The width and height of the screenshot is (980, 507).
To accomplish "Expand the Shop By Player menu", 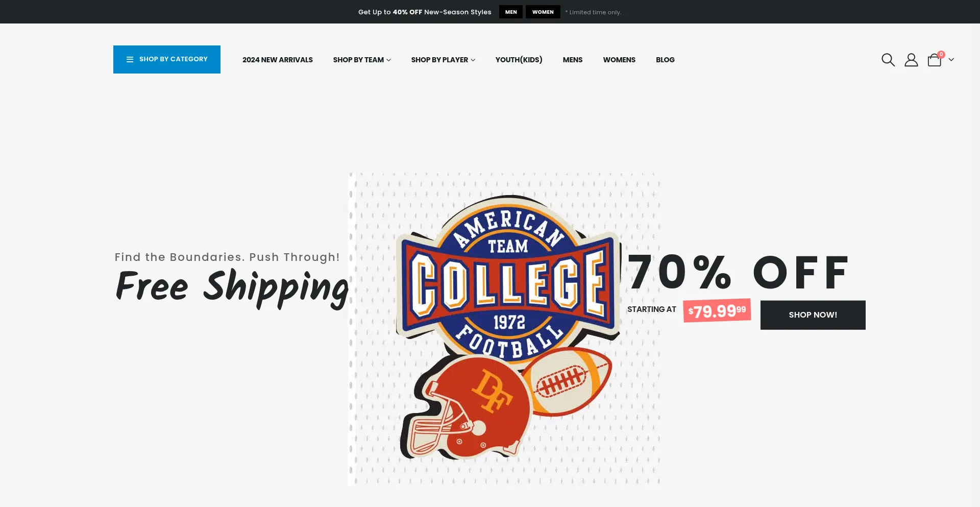I will coord(443,60).
